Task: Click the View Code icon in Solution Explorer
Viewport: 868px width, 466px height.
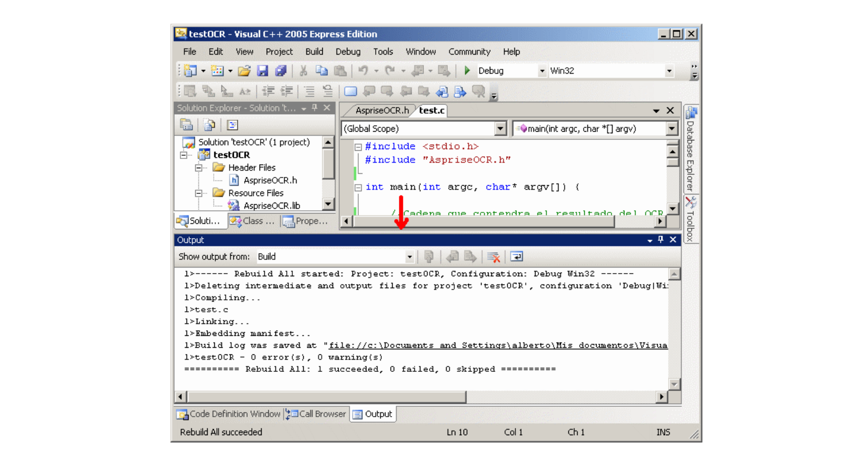Action: coord(232,125)
